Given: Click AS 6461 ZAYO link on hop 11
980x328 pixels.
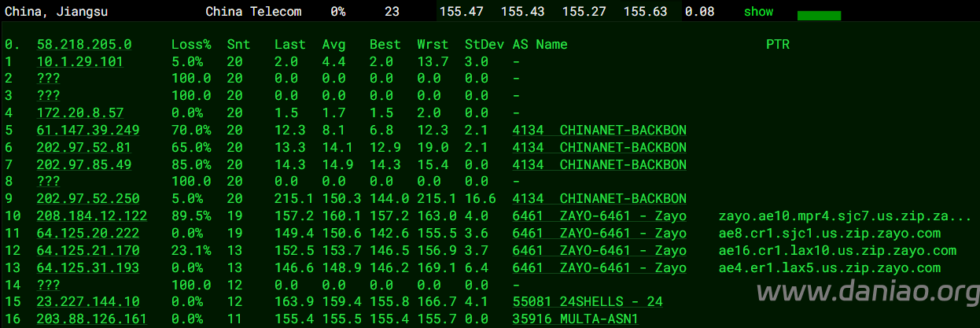Looking at the screenshot, I should coord(599,234).
